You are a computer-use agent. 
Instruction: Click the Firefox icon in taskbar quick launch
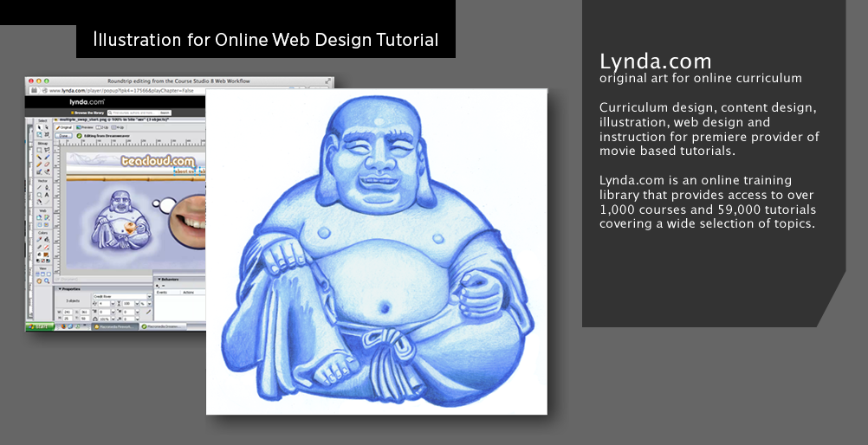pos(63,326)
